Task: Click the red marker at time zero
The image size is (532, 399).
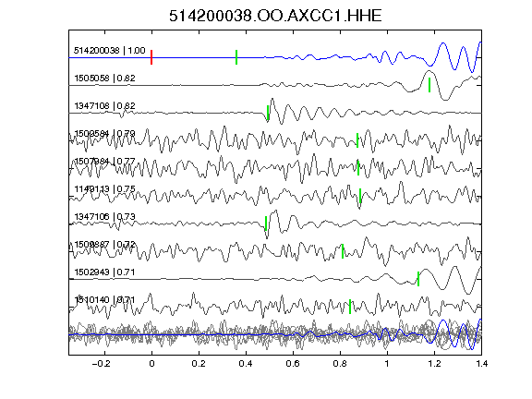Action: [151, 57]
